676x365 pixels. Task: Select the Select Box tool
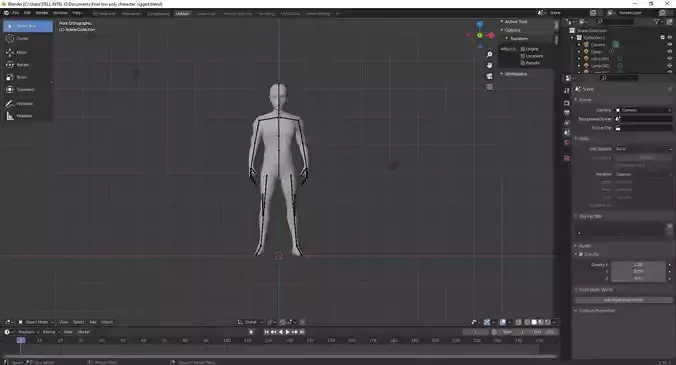(x=28, y=26)
